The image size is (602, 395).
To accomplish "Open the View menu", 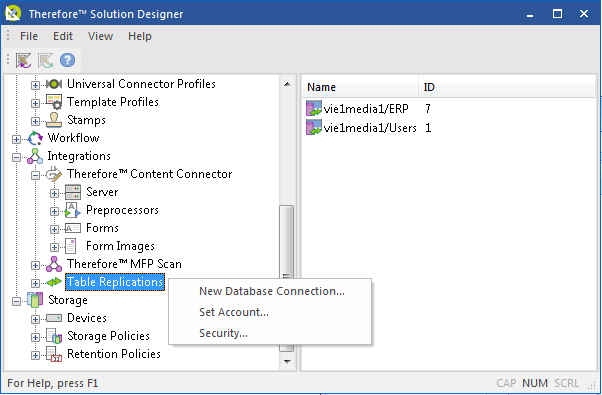I will tap(100, 36).
